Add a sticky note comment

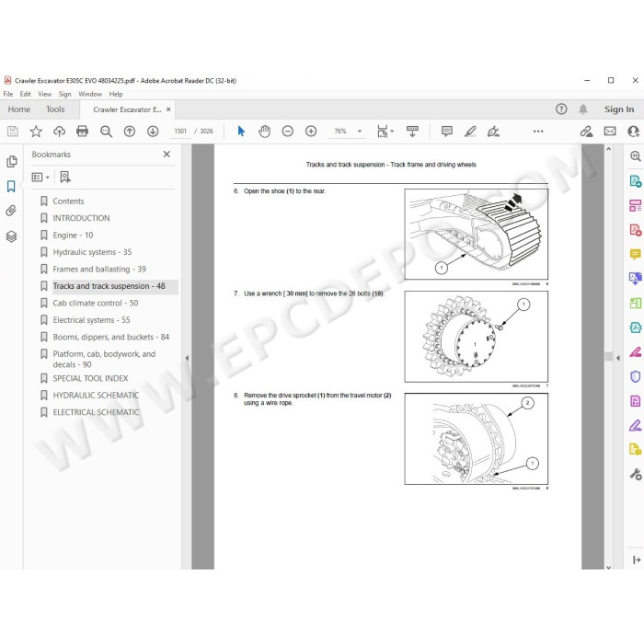tap(447, 132)
